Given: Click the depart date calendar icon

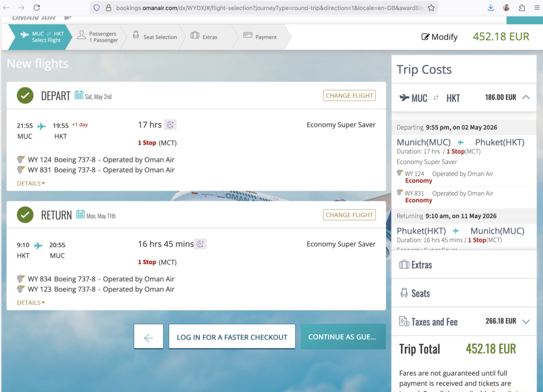Looking at the screenshot, I should (79, 95).
